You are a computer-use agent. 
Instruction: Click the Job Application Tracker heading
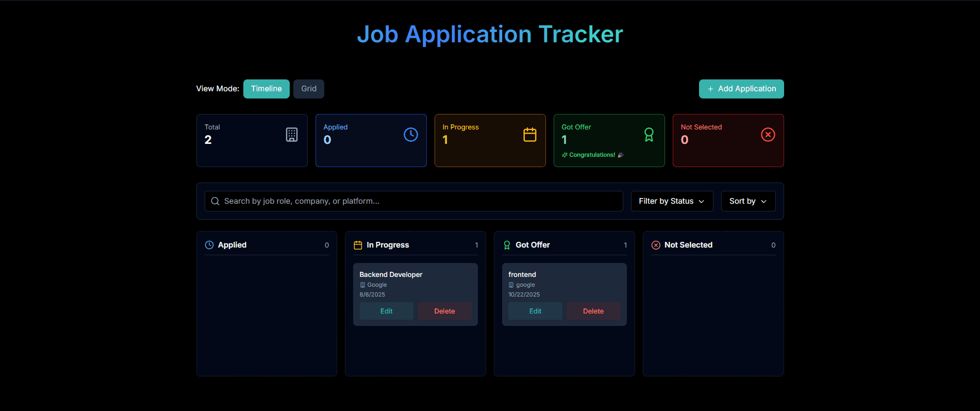pos(490,35)
